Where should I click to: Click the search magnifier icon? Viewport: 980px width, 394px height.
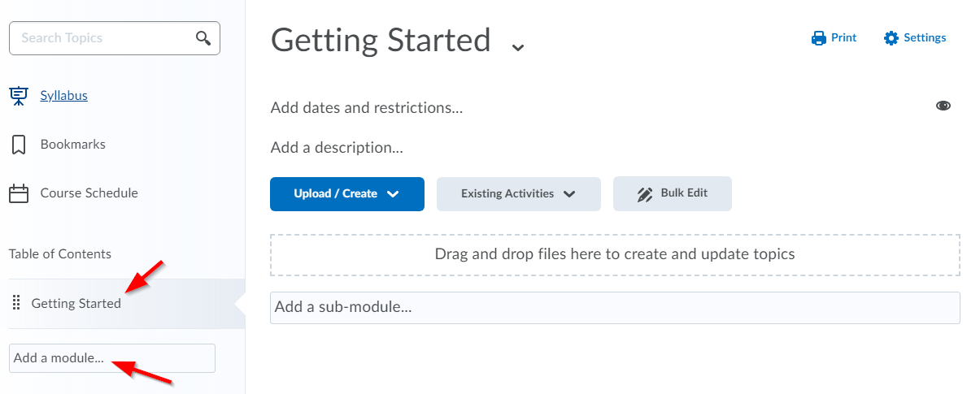pos(203,38)
